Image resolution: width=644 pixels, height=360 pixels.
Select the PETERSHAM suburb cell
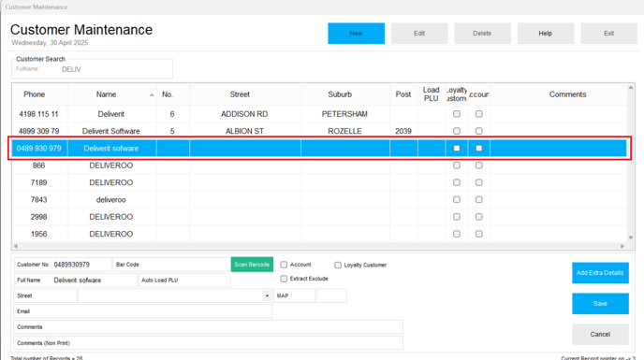[x=345, y=114]
